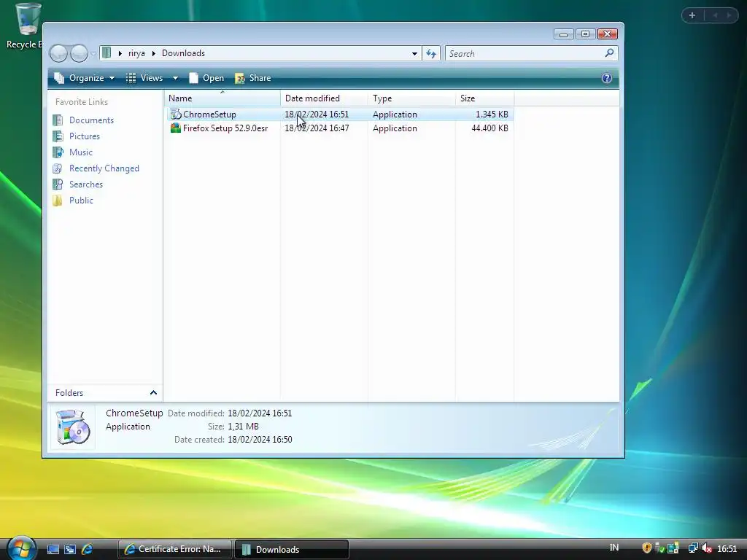
Task: Minimize the Downloads window
Action: coord(564,34)
